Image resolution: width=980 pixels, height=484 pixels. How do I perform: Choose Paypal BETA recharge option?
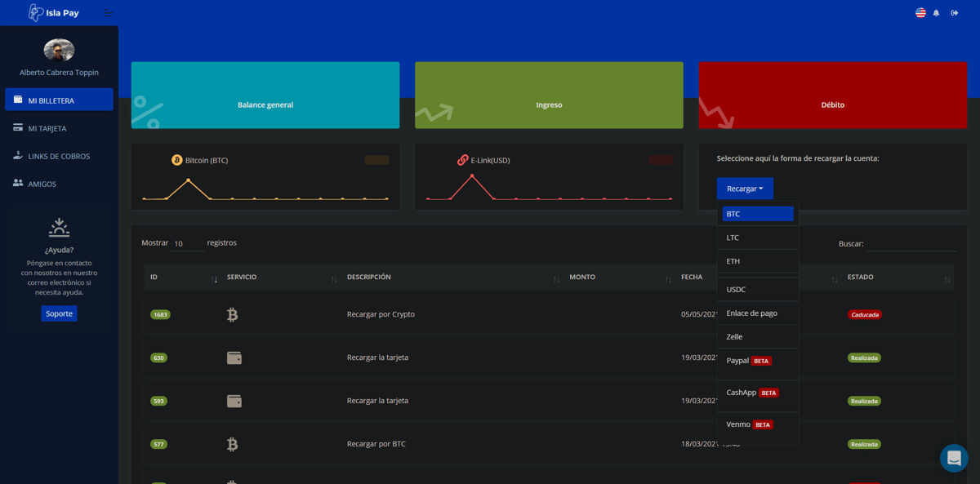[x=758, y=361]
